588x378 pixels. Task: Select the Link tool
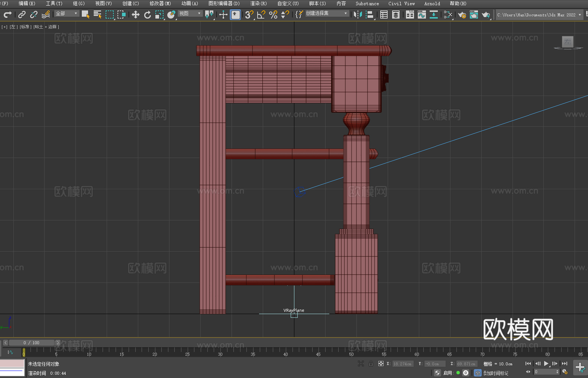click(x=22, y=14)
